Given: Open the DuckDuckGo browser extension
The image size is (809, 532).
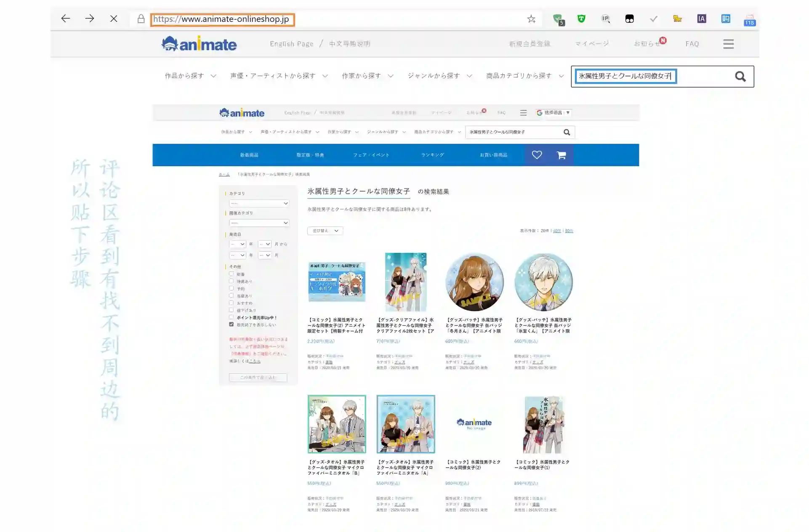Looking at the screenshot, I should tap(629, 19).
